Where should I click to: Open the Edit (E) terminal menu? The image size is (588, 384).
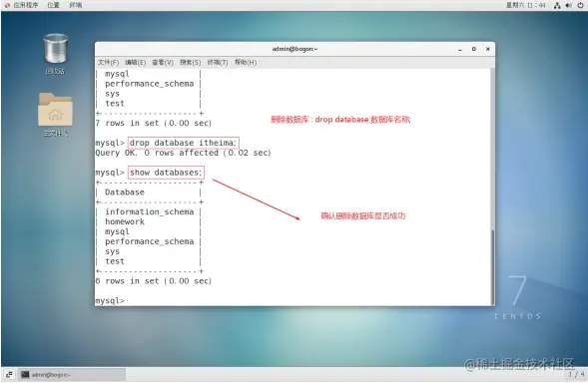point(135,62)
